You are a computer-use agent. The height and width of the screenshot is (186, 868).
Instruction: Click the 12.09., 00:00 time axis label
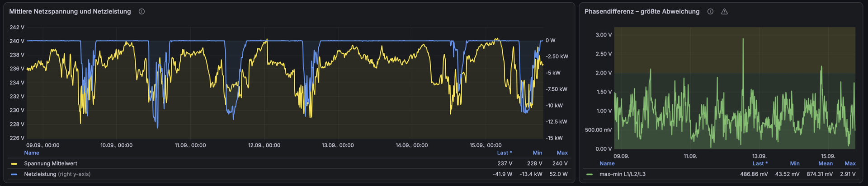coord(264,145)
